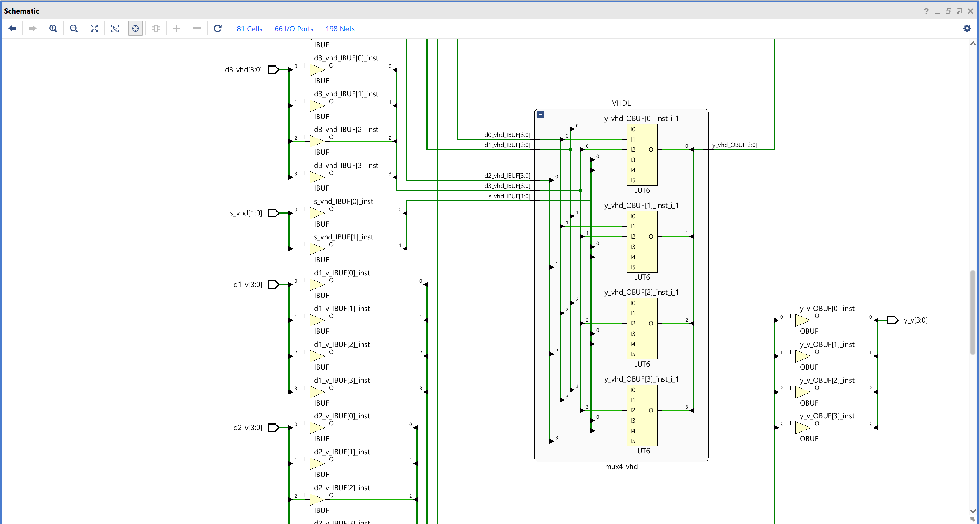Click the zoom in magnifier icon
Screen dimensions: 980x524
(x=53, y=29)
